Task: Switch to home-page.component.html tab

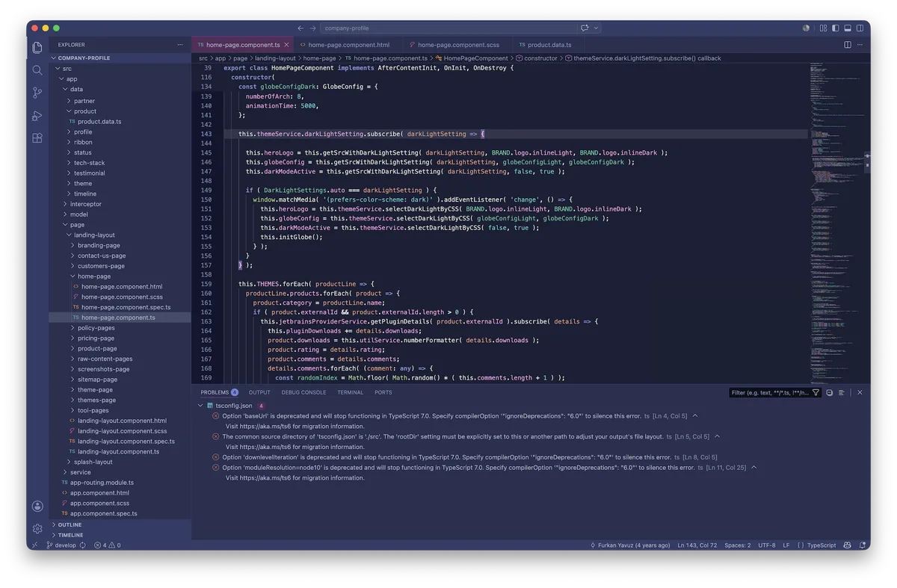Action: [x=348, y=45]
